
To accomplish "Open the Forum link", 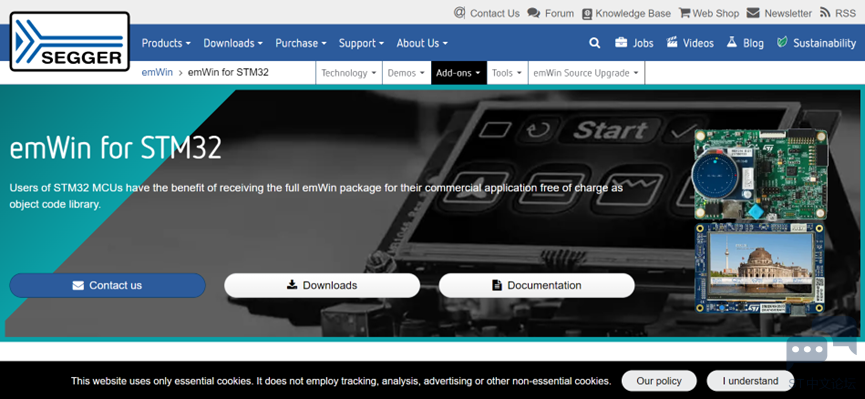I will pyautogui.click(x=559, y=13).
